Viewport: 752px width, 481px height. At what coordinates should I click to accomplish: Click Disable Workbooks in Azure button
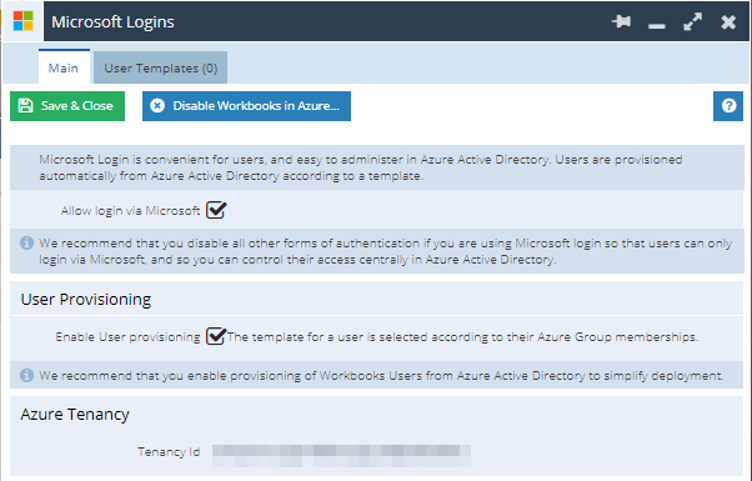pyautogui.click(x=247, y=106)
